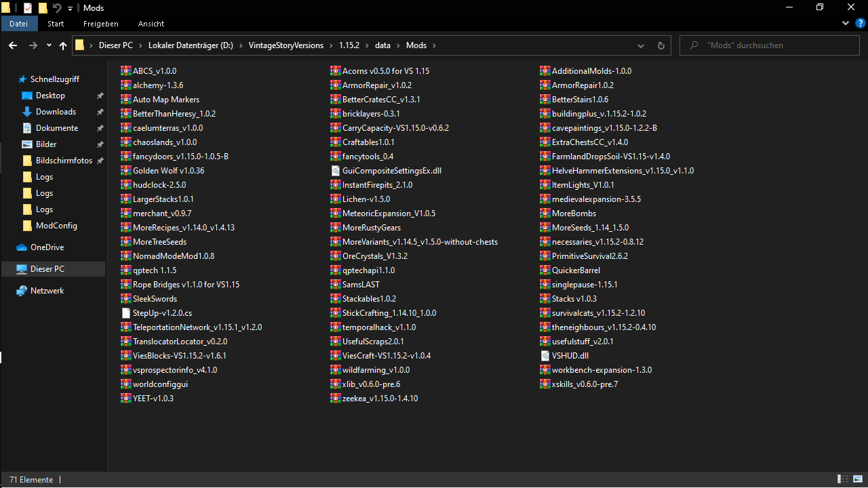
Task: Refresh the Mods folder view
Action: [661, 45]
